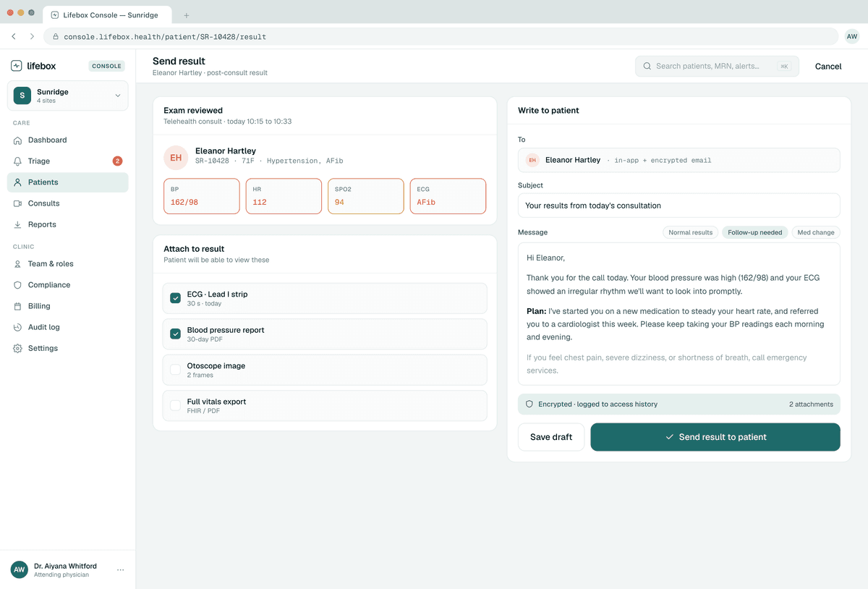
Task: Click the '4 sites' text under Sunridge
Action: [x=46, y=101]
